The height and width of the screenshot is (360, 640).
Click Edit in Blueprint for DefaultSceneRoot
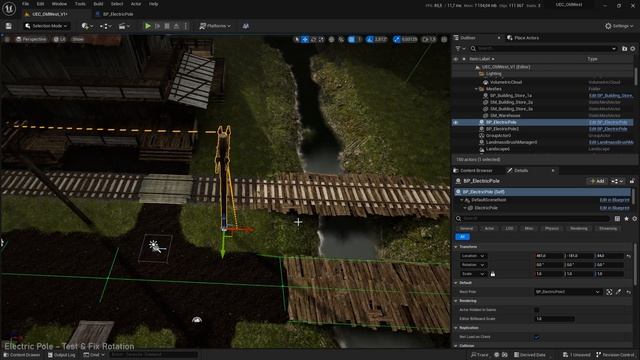pos(614,200)
